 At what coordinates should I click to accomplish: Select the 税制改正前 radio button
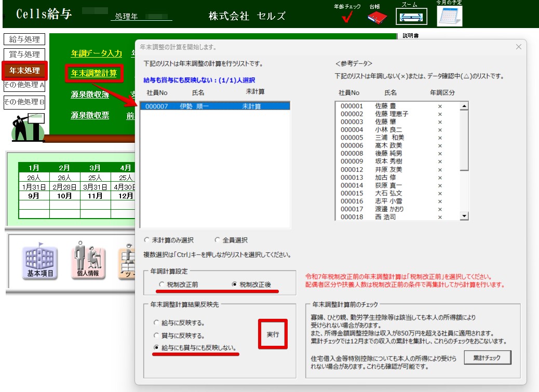tap(163, 285)
